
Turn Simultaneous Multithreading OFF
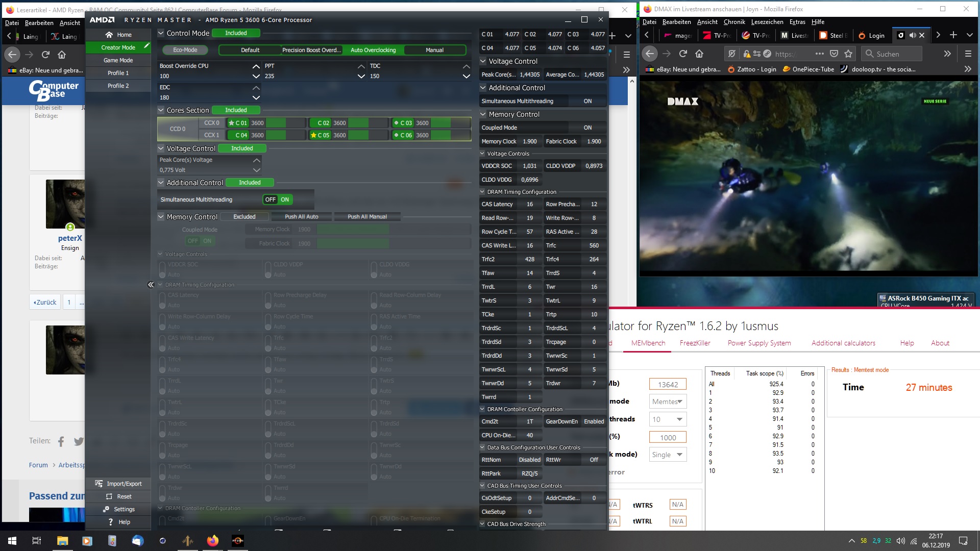(x=270, y=199)
